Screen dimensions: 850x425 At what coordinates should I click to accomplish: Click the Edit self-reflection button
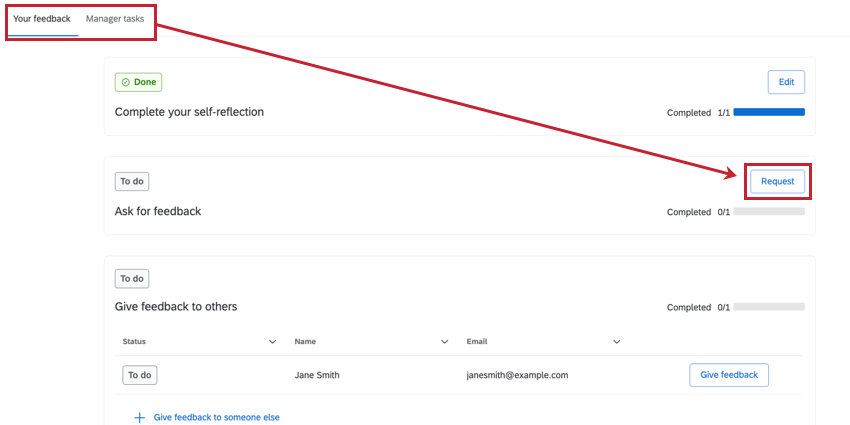point(786,82)
